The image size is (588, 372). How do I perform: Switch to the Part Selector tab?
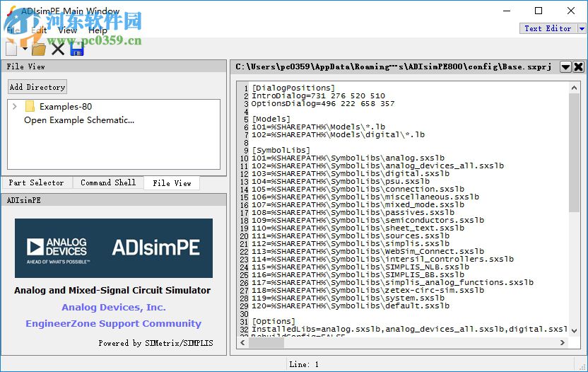(36, 182)
